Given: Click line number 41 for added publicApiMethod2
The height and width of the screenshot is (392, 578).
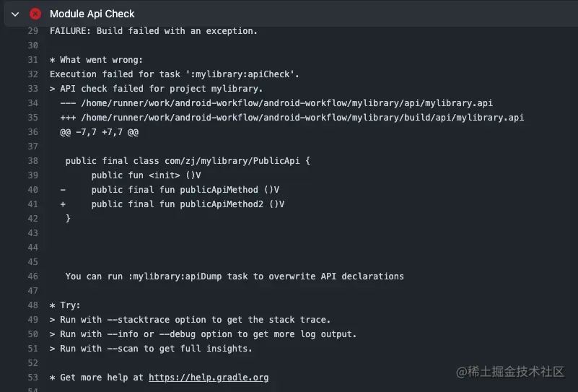Looking at the screenshot, I should (32, 204).
